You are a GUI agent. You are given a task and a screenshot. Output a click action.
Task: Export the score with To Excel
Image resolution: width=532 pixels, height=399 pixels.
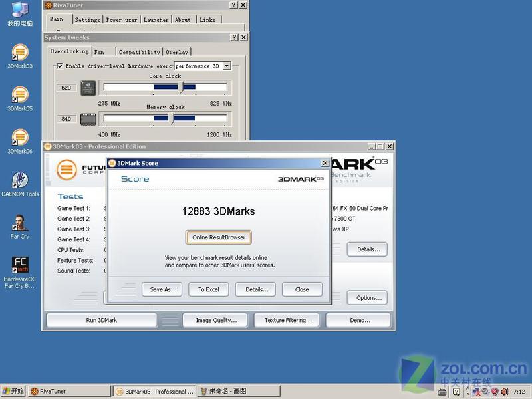click(209, 289)
